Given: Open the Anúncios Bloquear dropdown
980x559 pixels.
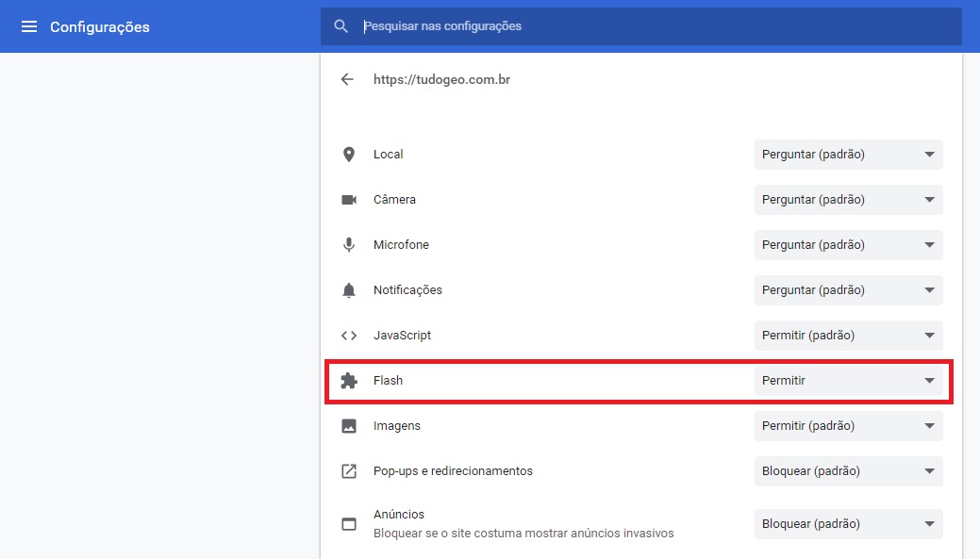Looking at the screenshot, I should [848, 523].
